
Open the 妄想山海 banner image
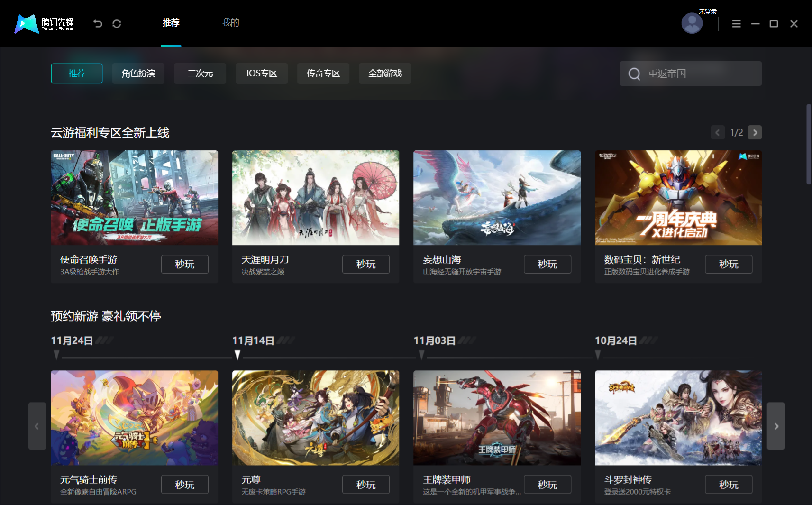pos(497,198)
